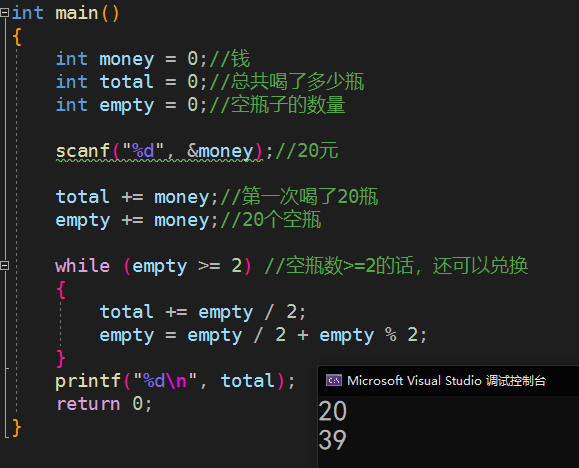The image size is (579, 468).
Task: Click the 'total += empty / 2;' line
Action: point(203,312)
